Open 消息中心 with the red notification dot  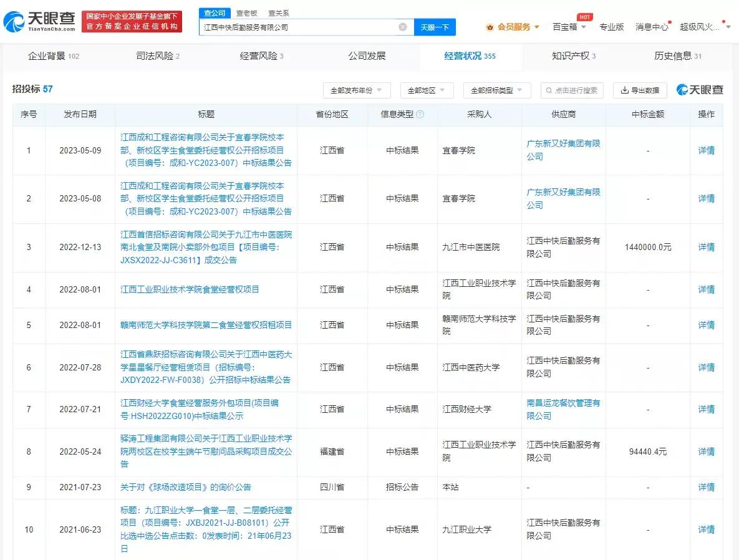(652, 27)
